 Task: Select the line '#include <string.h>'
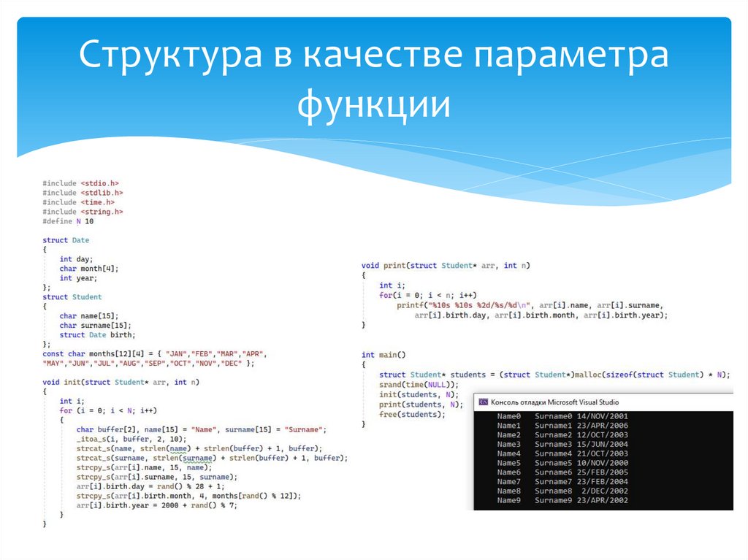click(x=83, y=212)
